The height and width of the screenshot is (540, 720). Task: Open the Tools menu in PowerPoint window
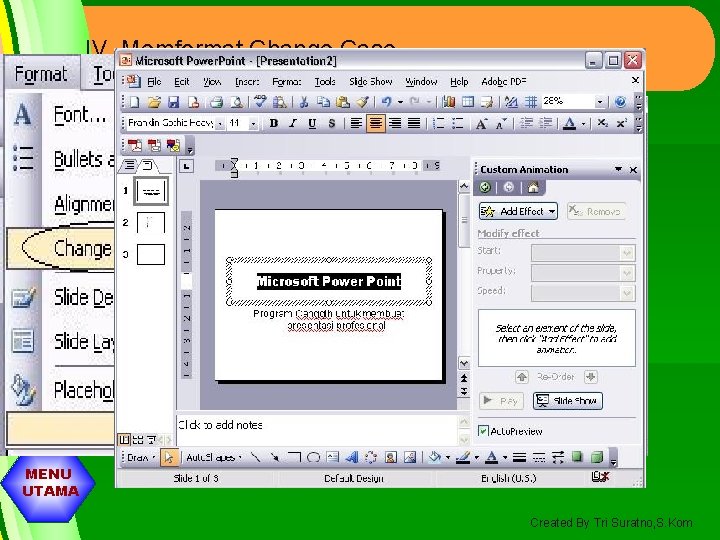(325, 82)
